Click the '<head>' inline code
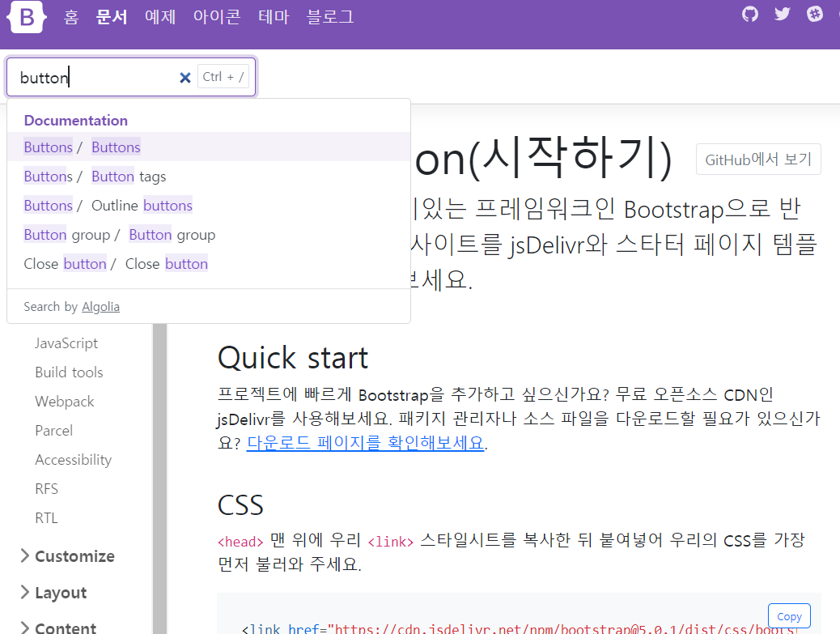This screenshot has width=840, height=634. pos(240,542)
